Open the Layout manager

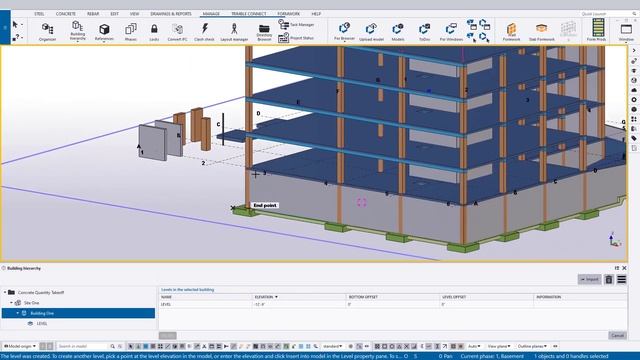click(x=234, y=32)
